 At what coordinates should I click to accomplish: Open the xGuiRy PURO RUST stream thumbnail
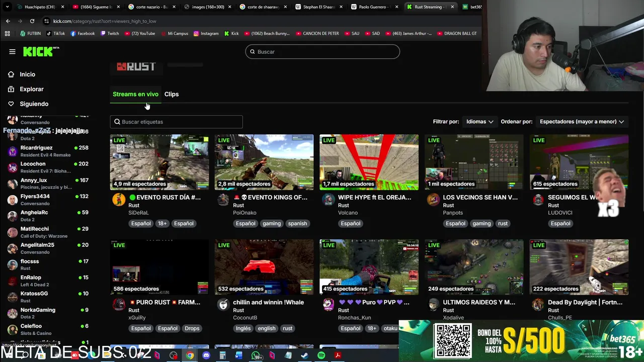[x=159, y=267]
